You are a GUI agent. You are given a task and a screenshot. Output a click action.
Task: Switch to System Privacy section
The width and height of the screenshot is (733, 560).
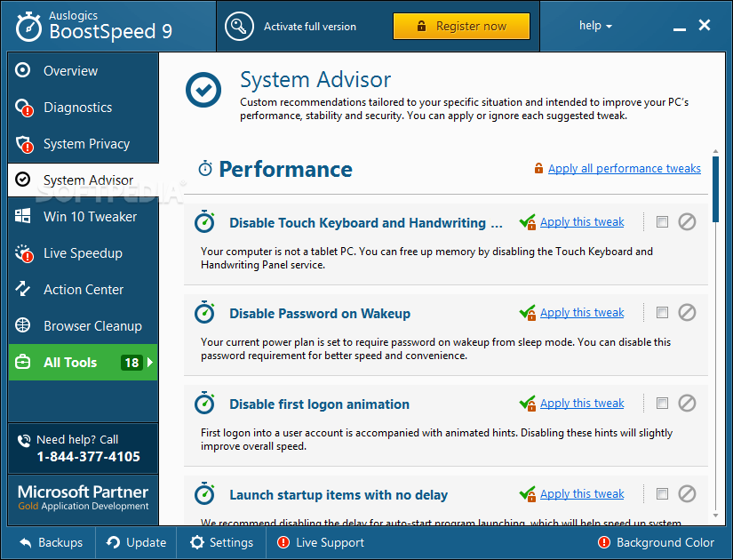coord(84,144)
